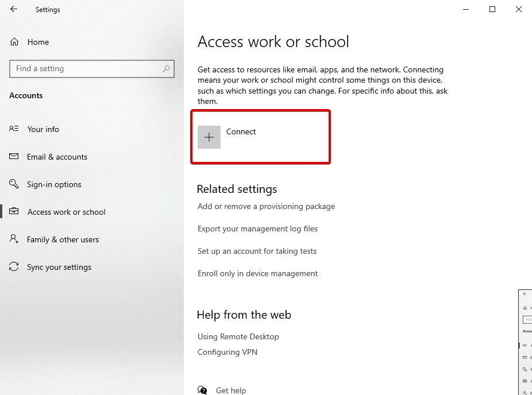The width and height of the screenshot is (532, 395).
Task: Click the back arrow in Settings
Action: pos(14,9)
